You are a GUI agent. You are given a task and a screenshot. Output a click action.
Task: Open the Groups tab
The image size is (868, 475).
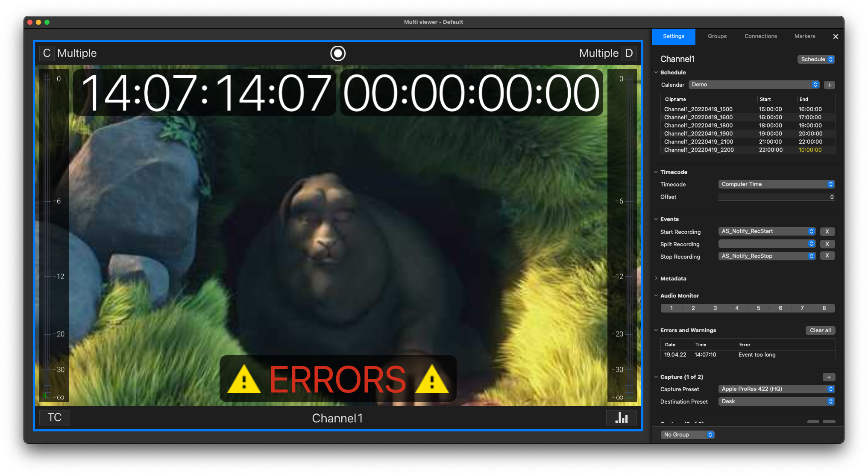pyautogui.click(x=717, y=36)
